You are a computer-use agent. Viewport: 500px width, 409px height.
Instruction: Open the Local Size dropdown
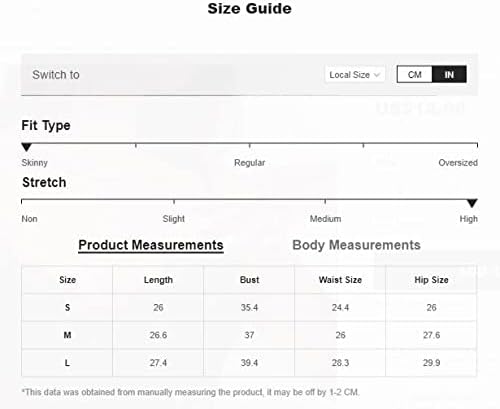355,75
